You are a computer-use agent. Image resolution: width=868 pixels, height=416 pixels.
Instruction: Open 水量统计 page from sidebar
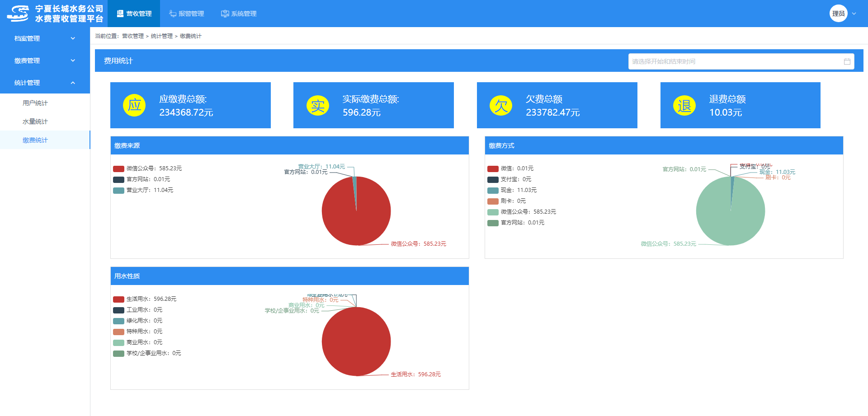click(x=35, y=122)
